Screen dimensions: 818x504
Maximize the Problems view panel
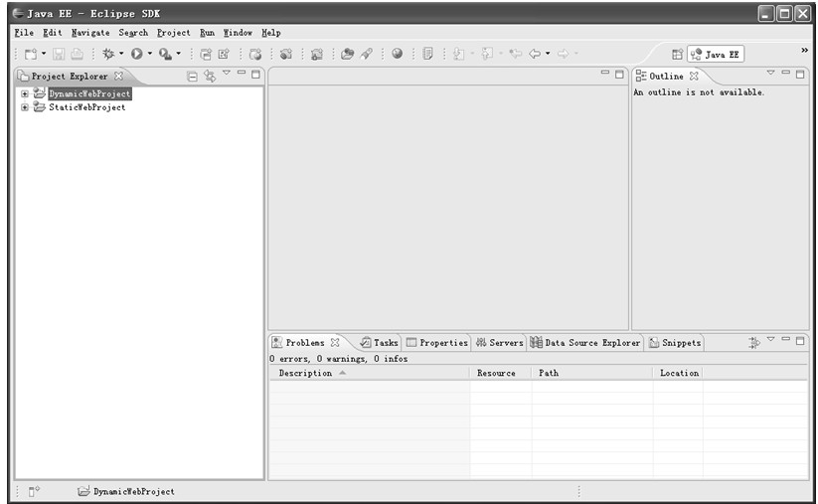click(x=800, y=341)
